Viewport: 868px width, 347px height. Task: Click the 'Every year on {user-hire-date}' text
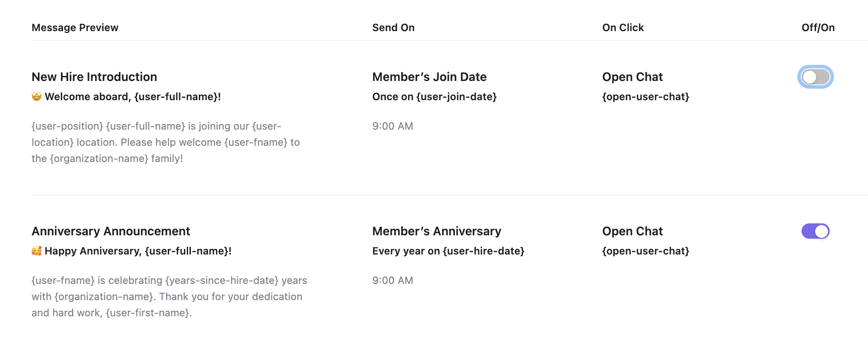(x=448, y=251)
